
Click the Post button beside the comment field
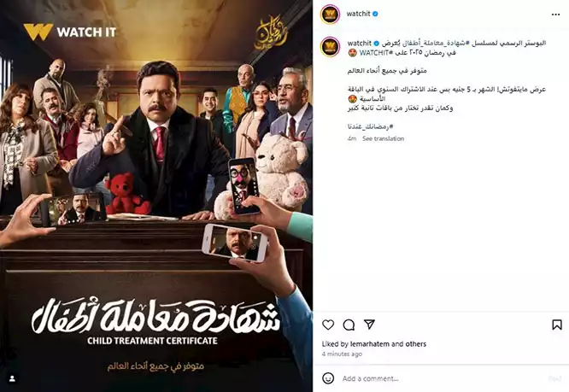tap(554, 378)
